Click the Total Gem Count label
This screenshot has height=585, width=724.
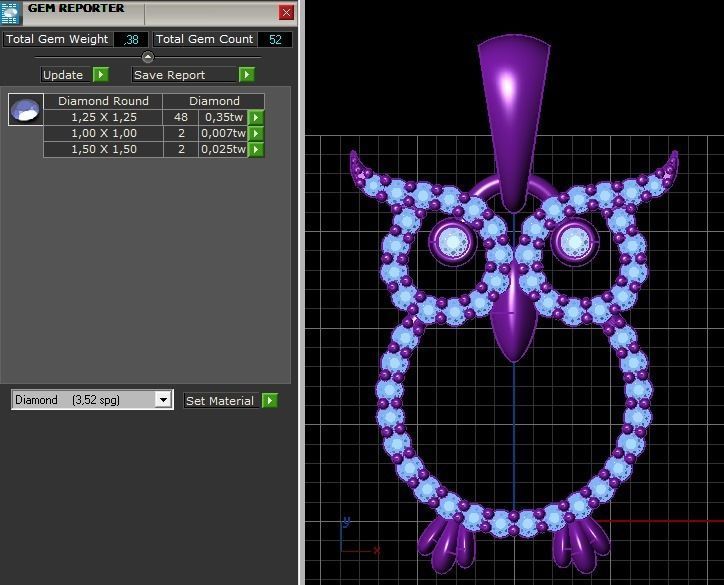tap(205, 39)
